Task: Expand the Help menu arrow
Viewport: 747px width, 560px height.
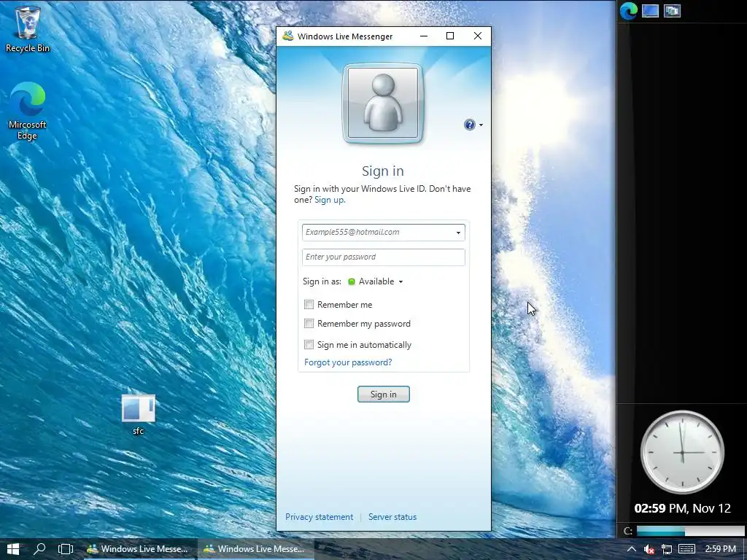Action: coord(481,125)
